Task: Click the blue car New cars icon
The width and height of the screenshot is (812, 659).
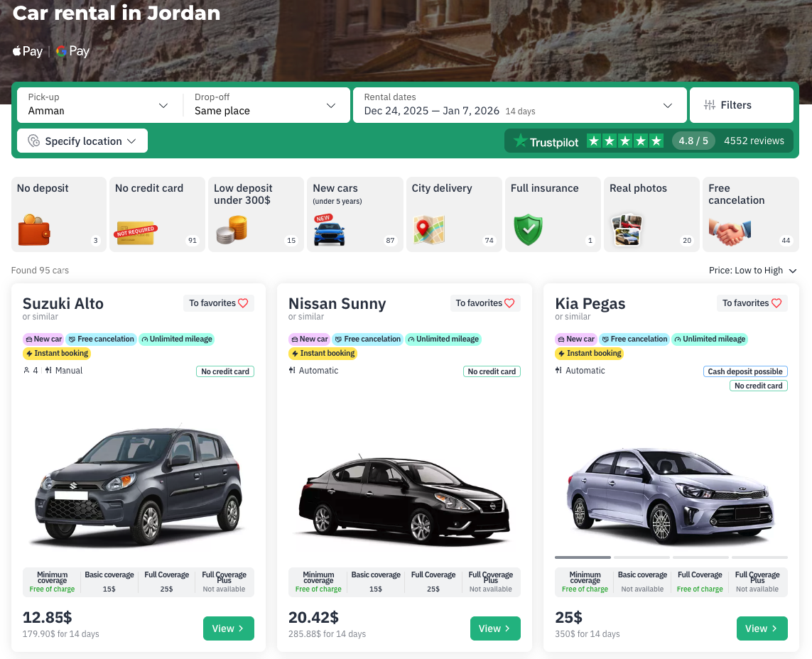Action: point(330,231)
